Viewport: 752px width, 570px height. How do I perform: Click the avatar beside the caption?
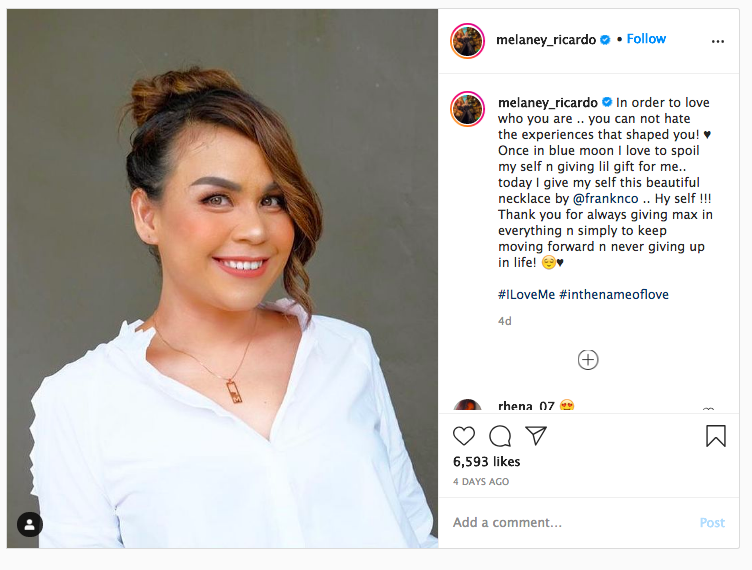coord(468,107)
